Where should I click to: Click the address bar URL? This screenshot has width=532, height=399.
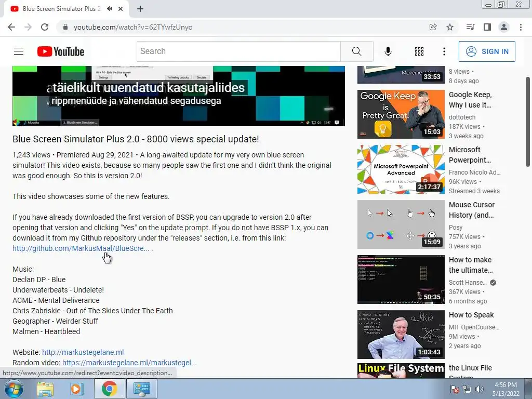133,27
